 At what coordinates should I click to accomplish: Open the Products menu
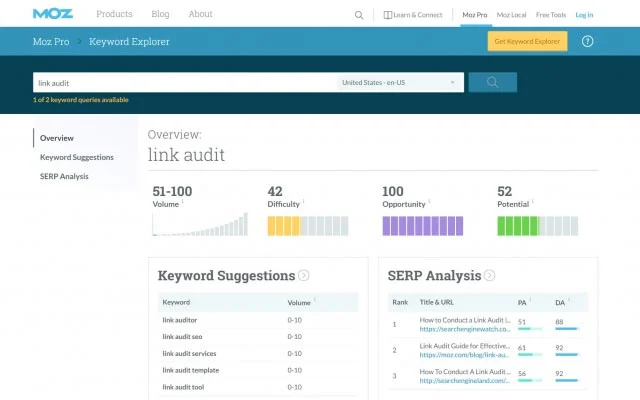click(114, 14)
